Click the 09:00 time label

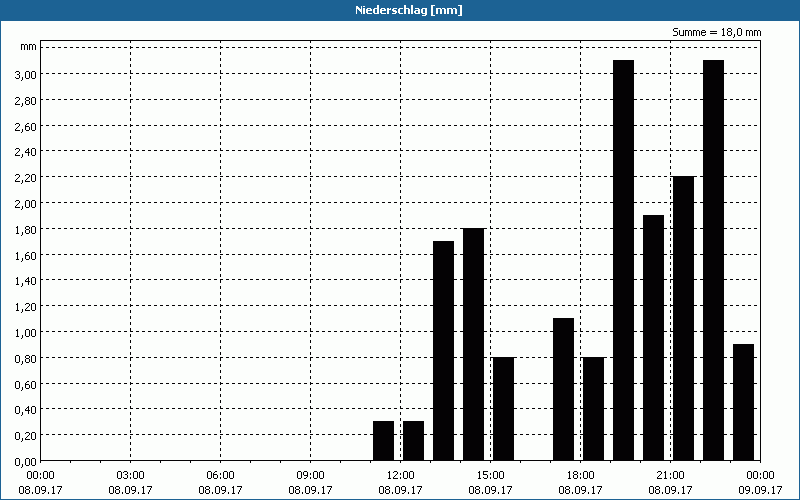[310, 476]
